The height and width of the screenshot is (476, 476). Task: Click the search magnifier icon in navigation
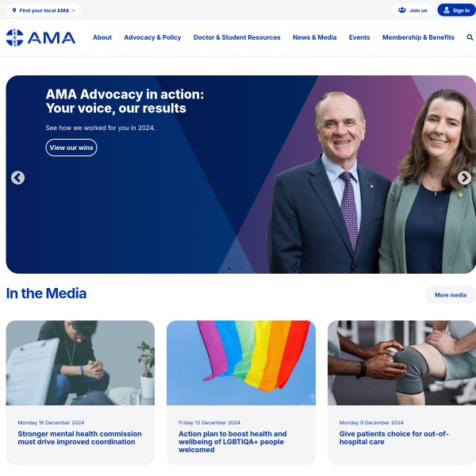[470, 37]
